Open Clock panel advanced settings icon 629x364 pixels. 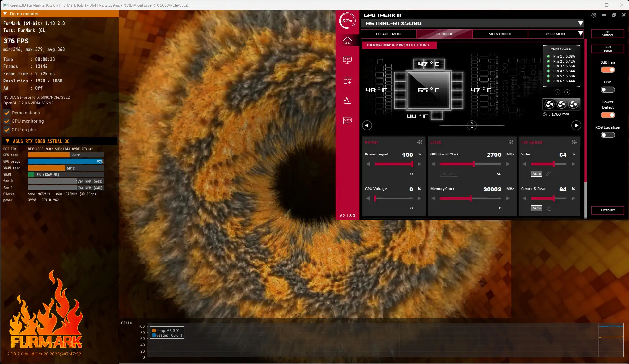[x=511, y=142]
